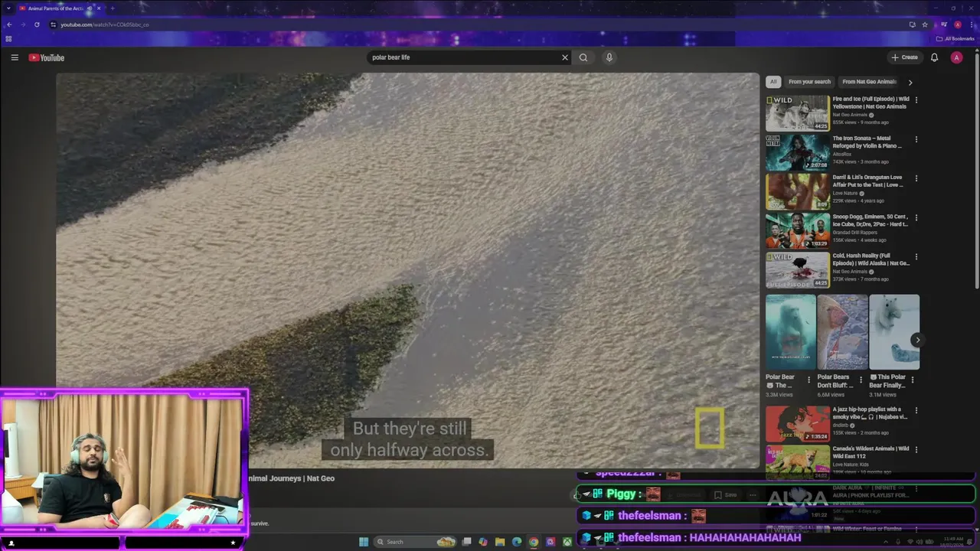Open Snoop Dogg, Eminem mix thumbnail
980x551 pixels.
pyautogui.click(x=797, y=230)
